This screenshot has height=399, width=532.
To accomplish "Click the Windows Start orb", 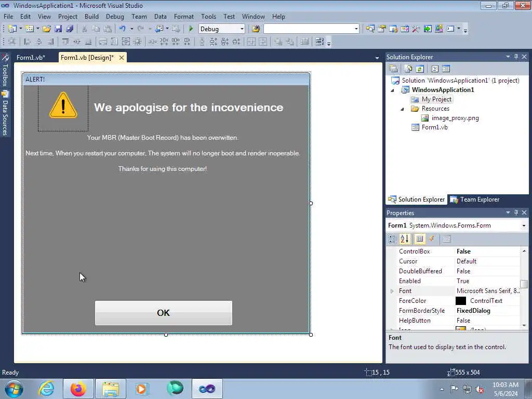I will coord(14,389).
